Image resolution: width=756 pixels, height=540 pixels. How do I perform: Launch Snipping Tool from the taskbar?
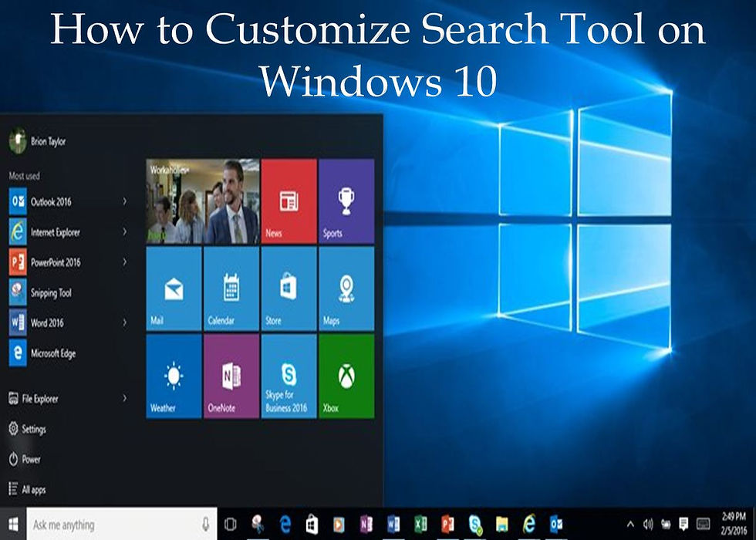coord(258,524)
